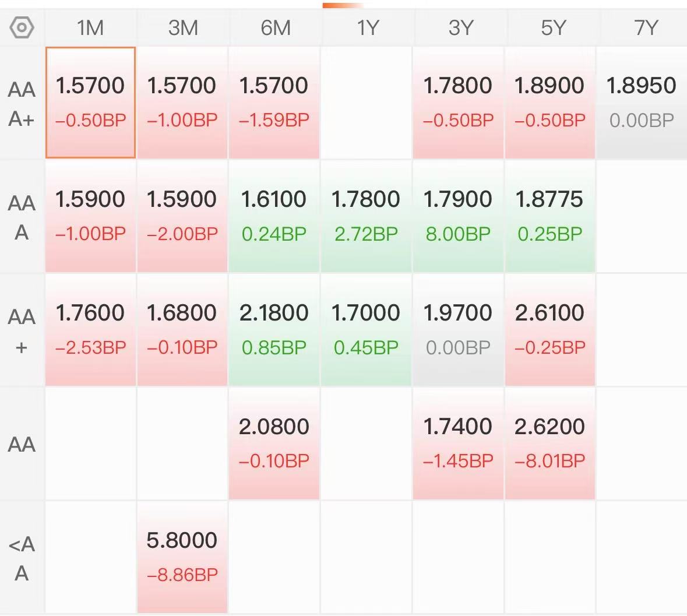This screenshot has width=687, height=616.
Task: Open the <AA 3M cell 5.8000
Action: [182, 557]
